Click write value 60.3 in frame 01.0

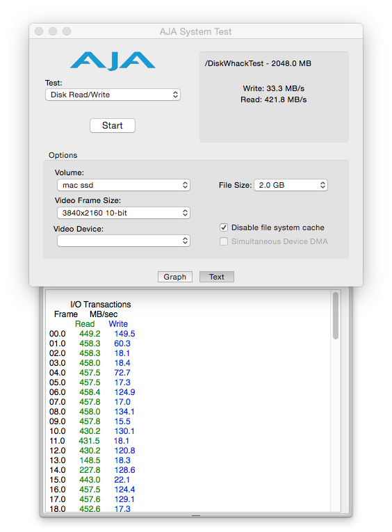[122, 344]
